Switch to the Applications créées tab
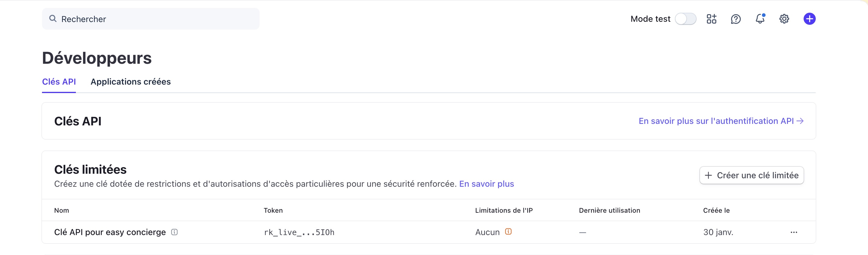 130,82
